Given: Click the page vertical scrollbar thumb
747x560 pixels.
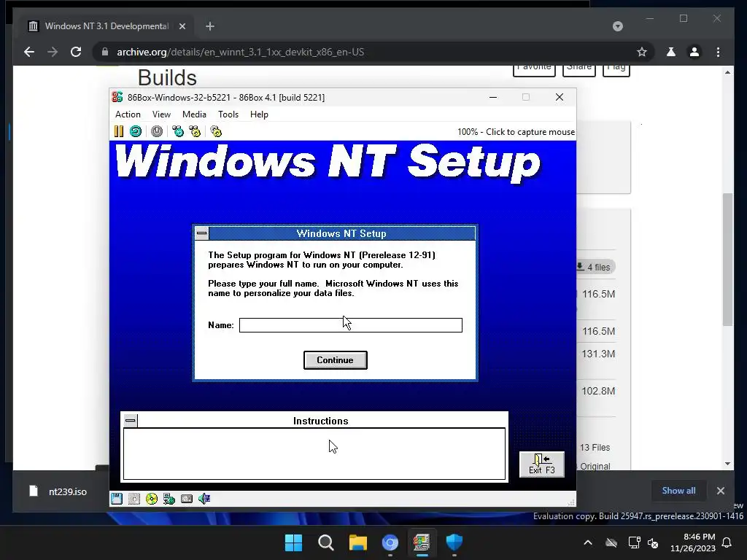Looking at the screenshot, I should point(727,260).
